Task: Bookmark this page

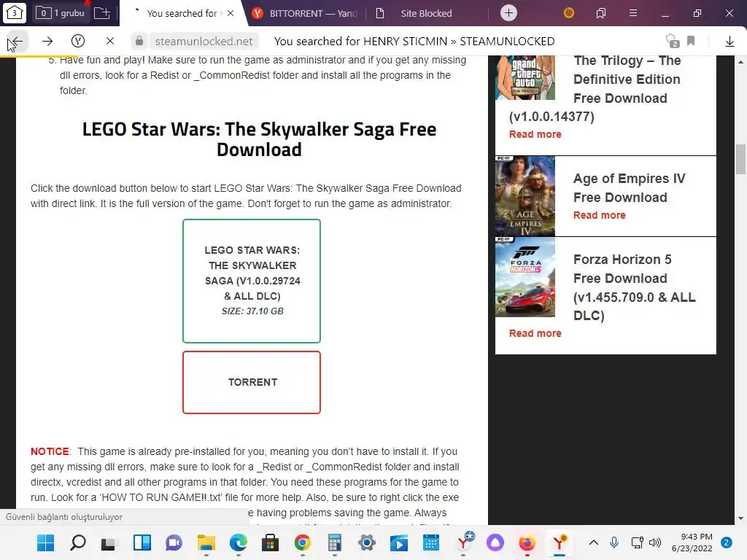Action: pyautogui.click(x=691, y=41)
